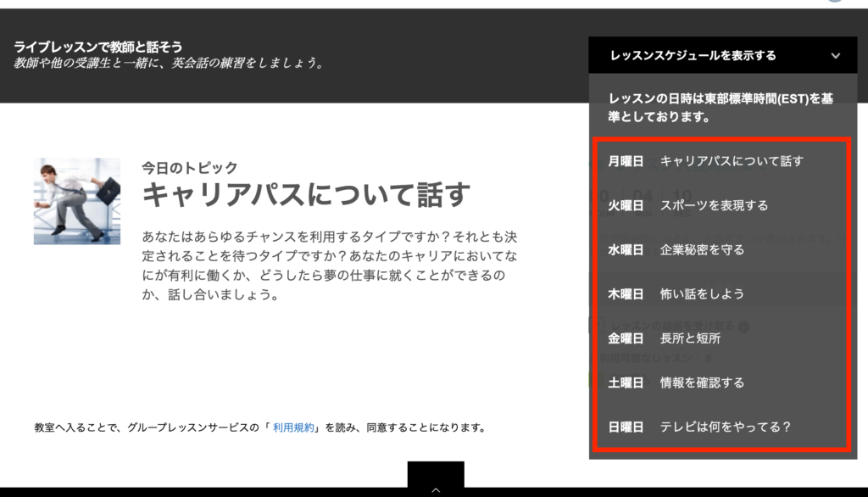Collapse the レッスンスケジュールを表示する dropdown
Image resolution: width=868 pixels, height=497 pixels.
coord(693,56)
